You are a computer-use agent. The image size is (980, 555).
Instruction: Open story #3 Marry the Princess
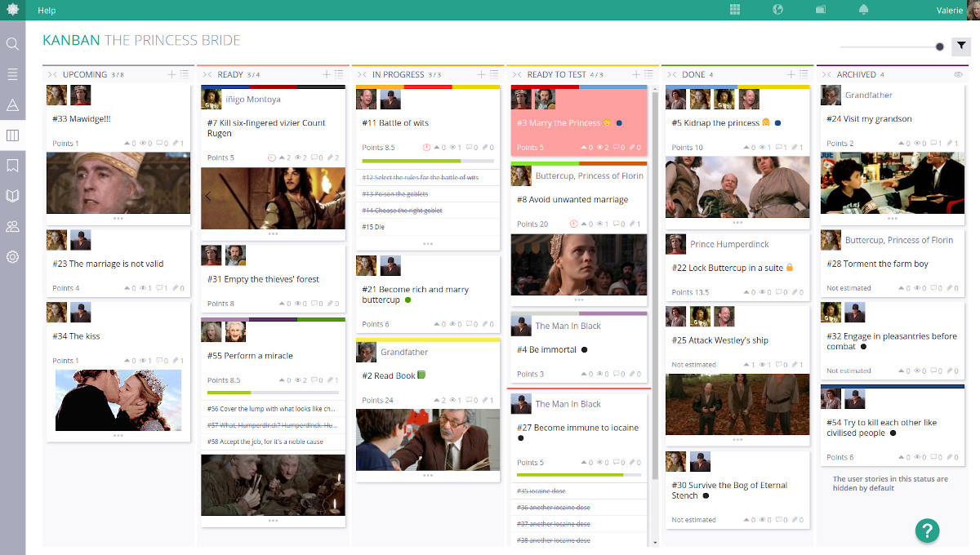coord(559,123)
